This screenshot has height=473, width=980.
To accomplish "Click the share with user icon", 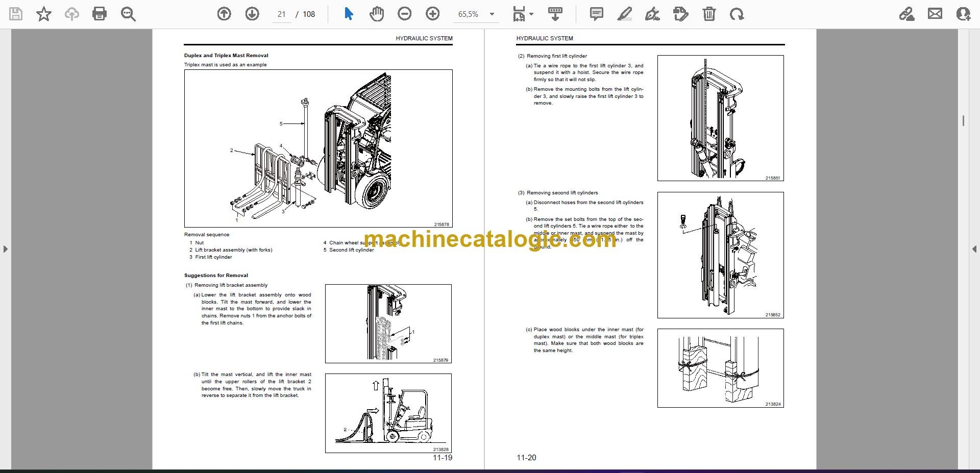I will click(963, 14).
